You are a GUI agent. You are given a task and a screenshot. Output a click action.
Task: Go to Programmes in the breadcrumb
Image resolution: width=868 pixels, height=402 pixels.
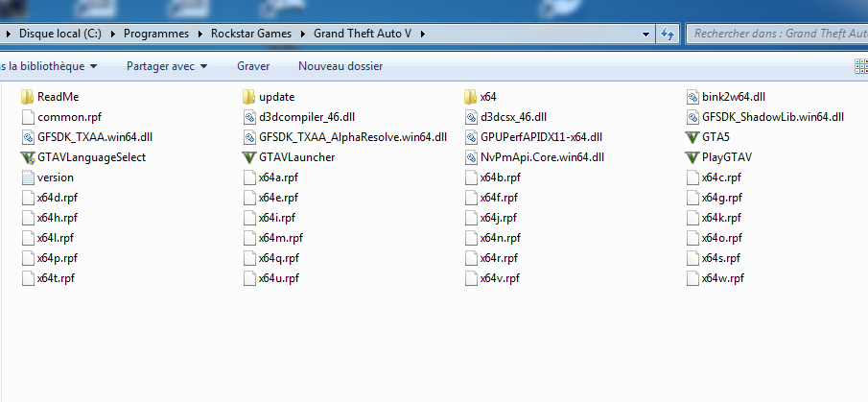point(156,34)
